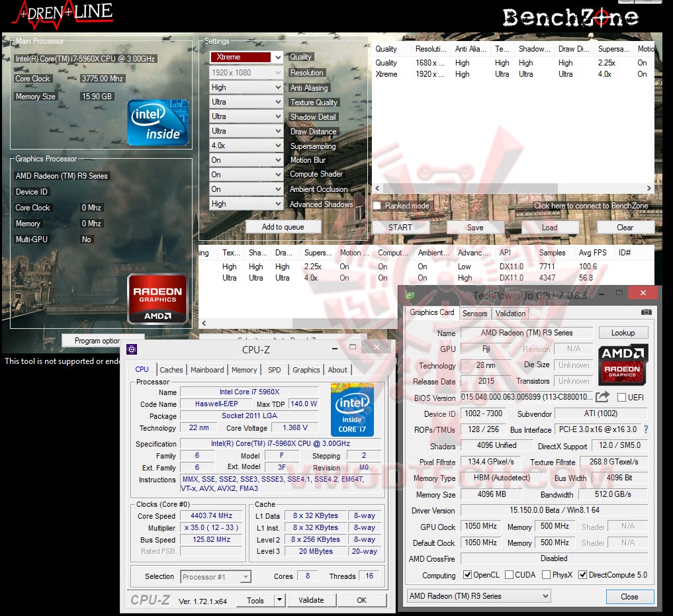The image size is (673, 616).
Task: Switch to the Memory tab in CPU-Z
Action: coord(244,370)
